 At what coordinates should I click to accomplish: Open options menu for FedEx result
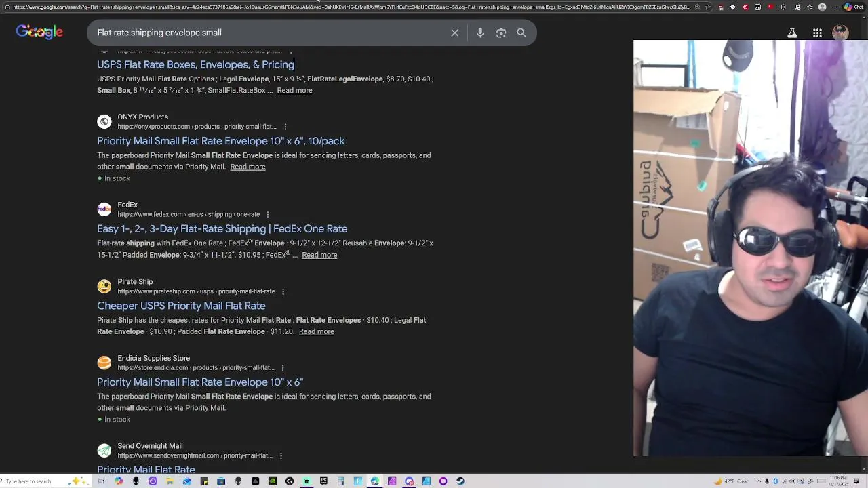[267, 215]
